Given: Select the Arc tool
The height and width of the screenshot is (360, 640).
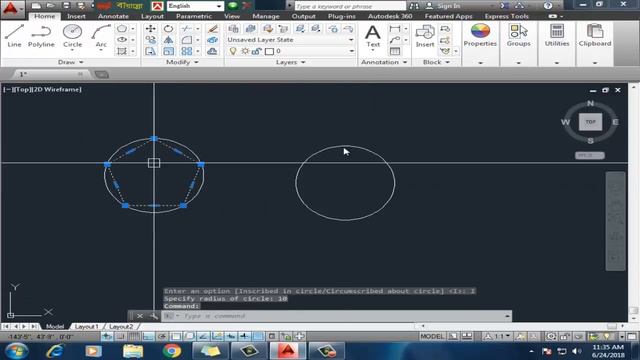Looking at the screenshot, I should point(101,36).
